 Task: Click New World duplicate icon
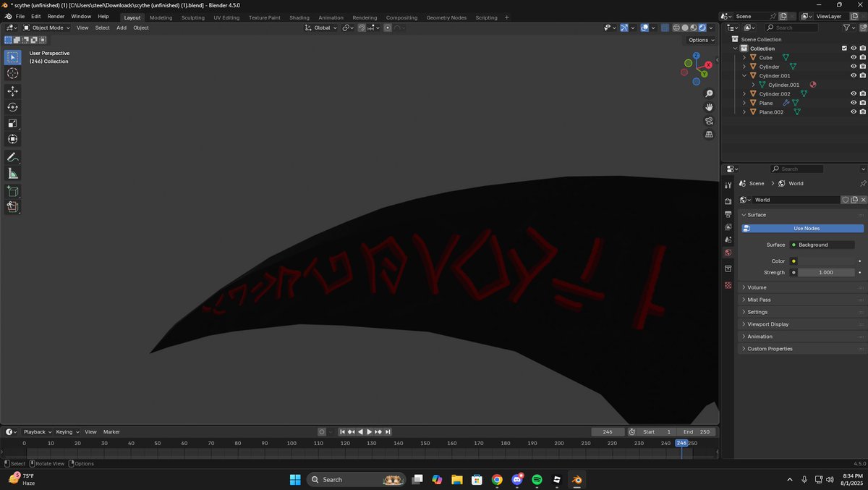coord(854,200)
